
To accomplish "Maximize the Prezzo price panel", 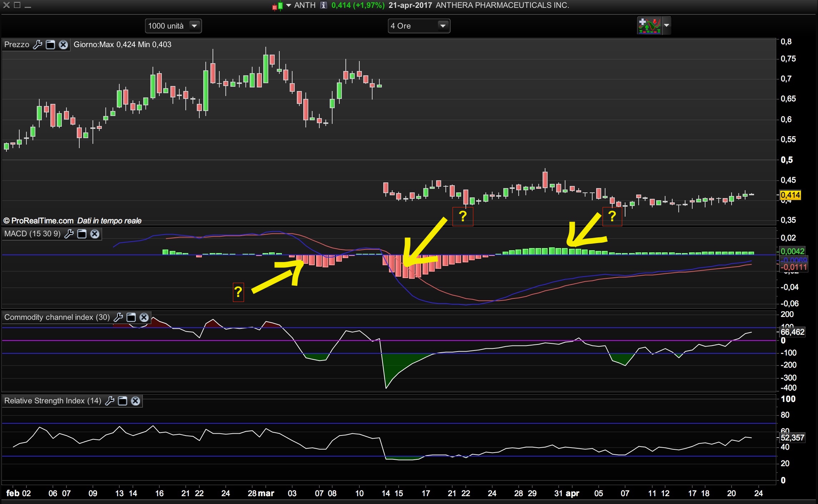I will click(50, 45).
